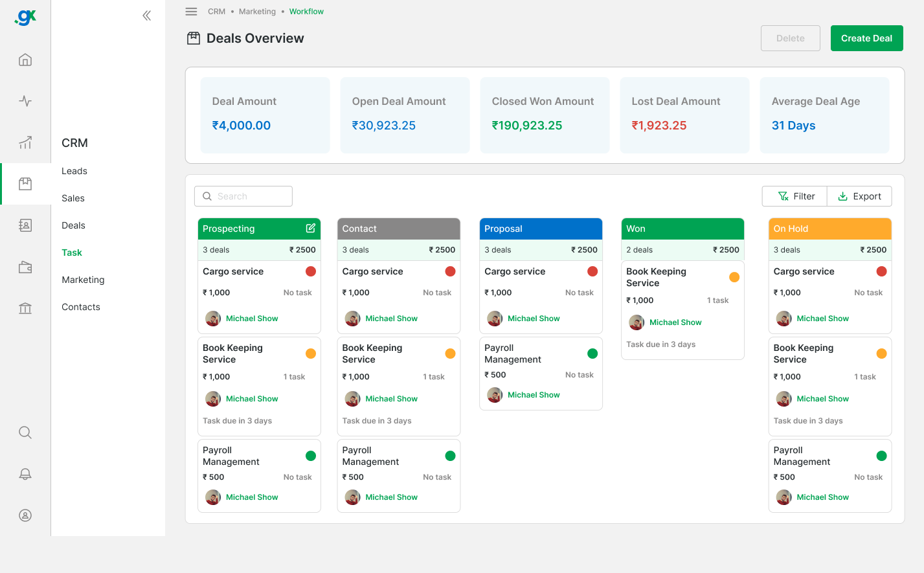Click the Deal Amount ₹4,000.00 summary card
Screen dimensions: 924x573
265,115
